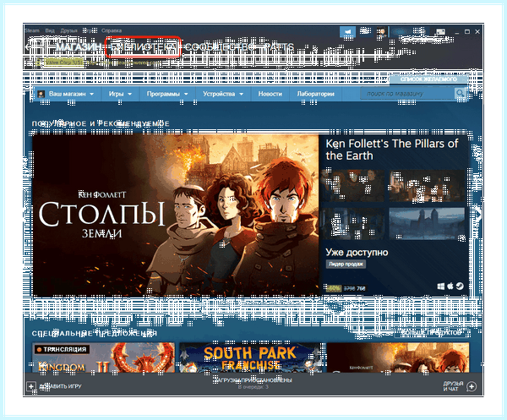Advance the featured carousel with the right arrow
Screen dimensions: 507x420
point(478,215)
